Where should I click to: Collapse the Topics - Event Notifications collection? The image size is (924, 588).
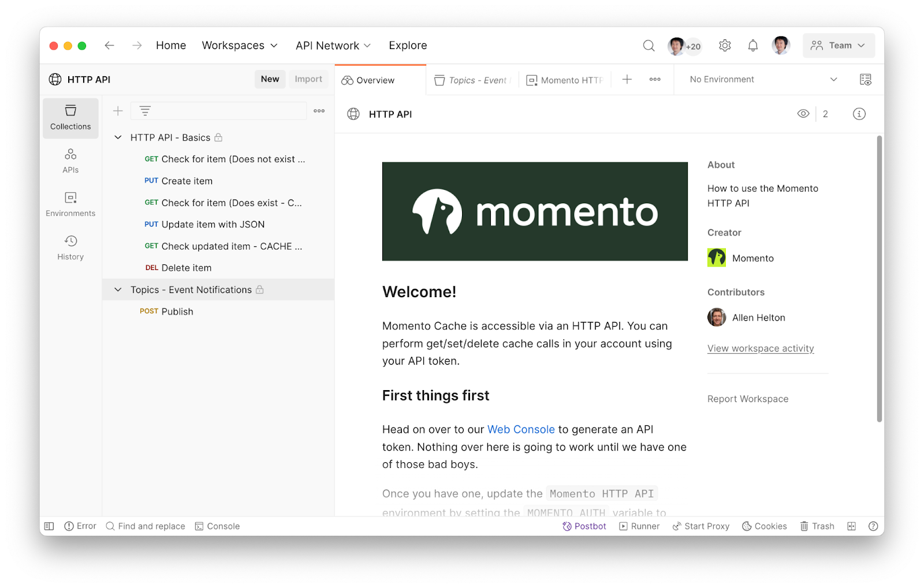point(118,290)
